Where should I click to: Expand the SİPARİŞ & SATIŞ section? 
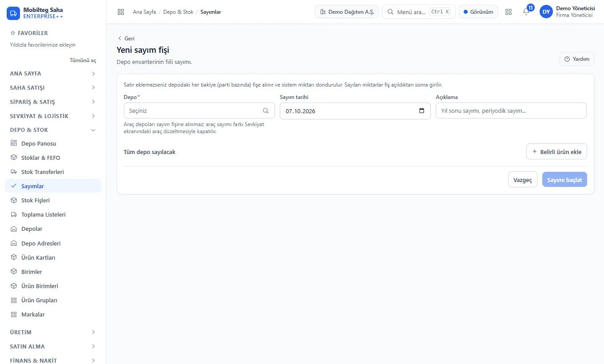53,102
